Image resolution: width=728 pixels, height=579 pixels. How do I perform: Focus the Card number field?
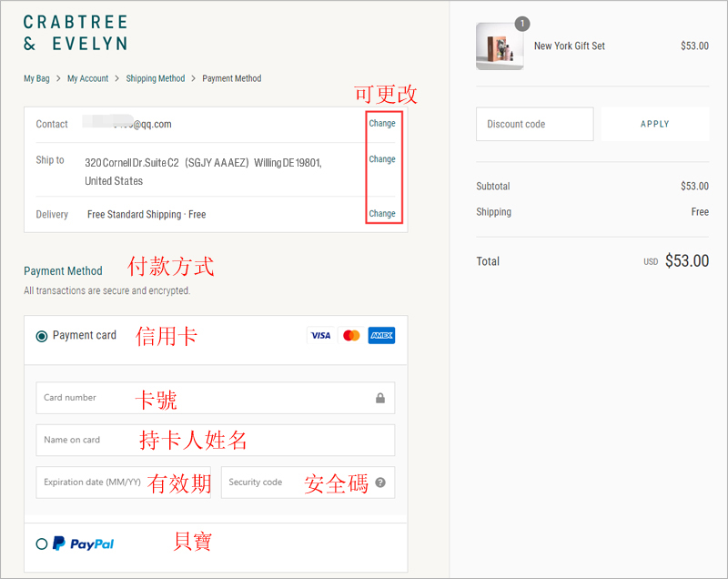click(x=216, y=398)
